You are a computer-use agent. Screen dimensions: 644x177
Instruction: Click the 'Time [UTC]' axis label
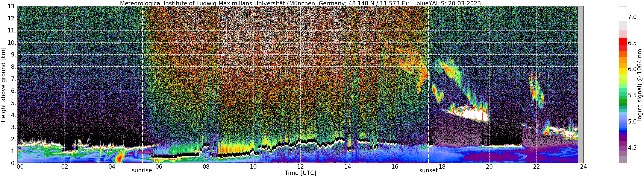(300, 173)
